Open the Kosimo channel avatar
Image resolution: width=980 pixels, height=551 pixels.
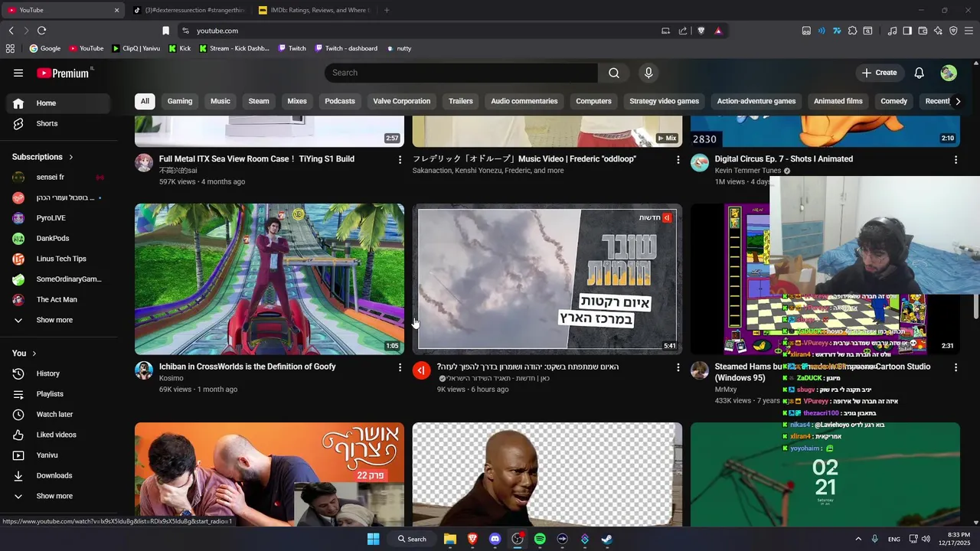[x=144, y=370]
